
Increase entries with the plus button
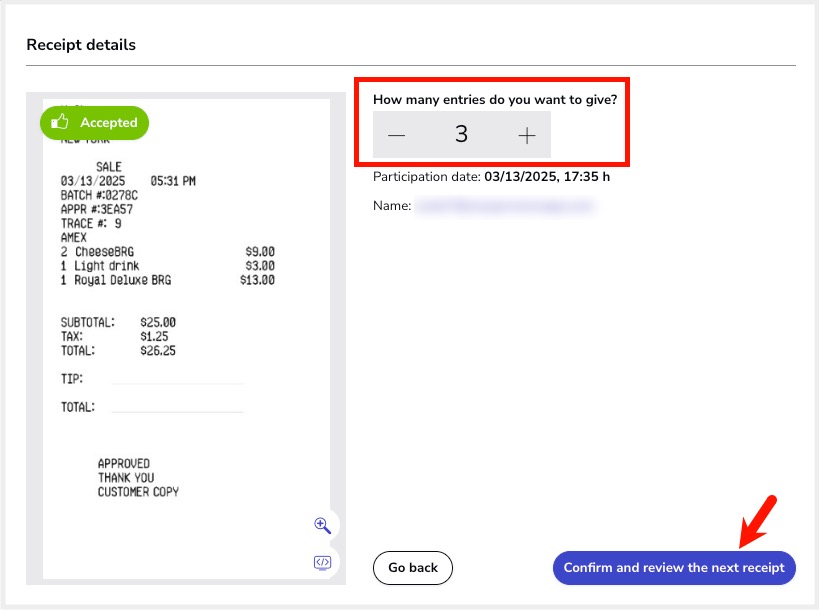[x=527, y=135]
